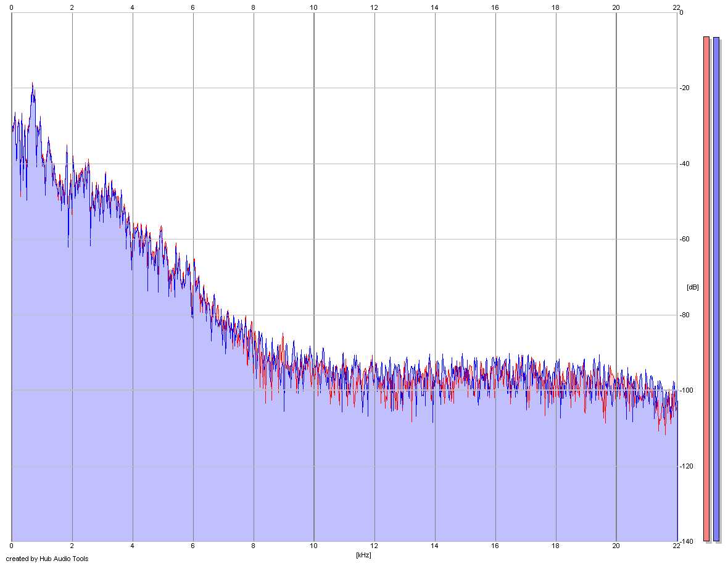Click the 6 label on top frequency axis
728x566 pixels.
tap(192, 7)
